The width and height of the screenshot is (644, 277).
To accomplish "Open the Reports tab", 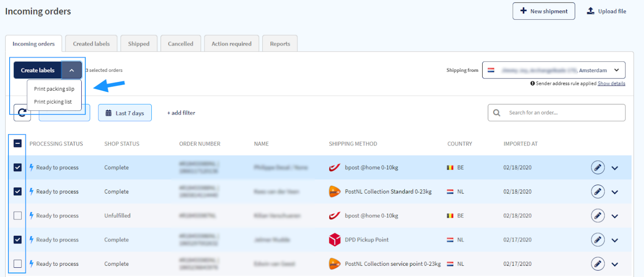I will 280,43.
